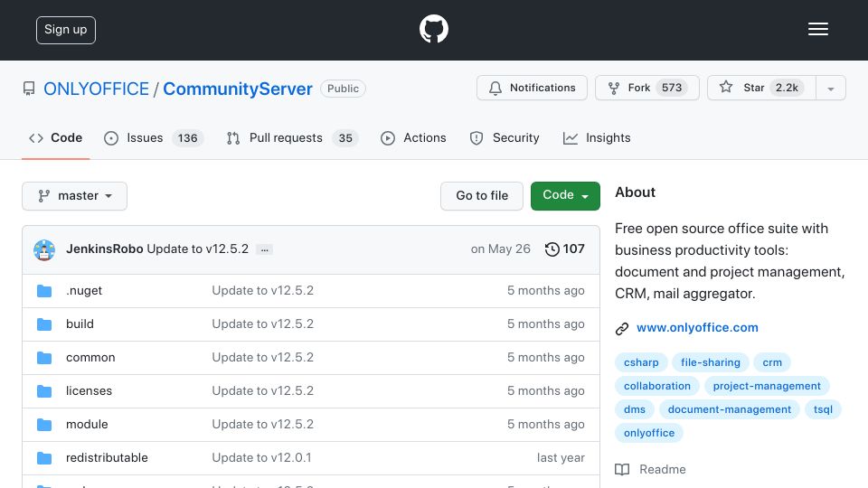Click the link icon beside www.onlyoffice.com
Viewport: 868px width, 488px height.
click(622, 329)
